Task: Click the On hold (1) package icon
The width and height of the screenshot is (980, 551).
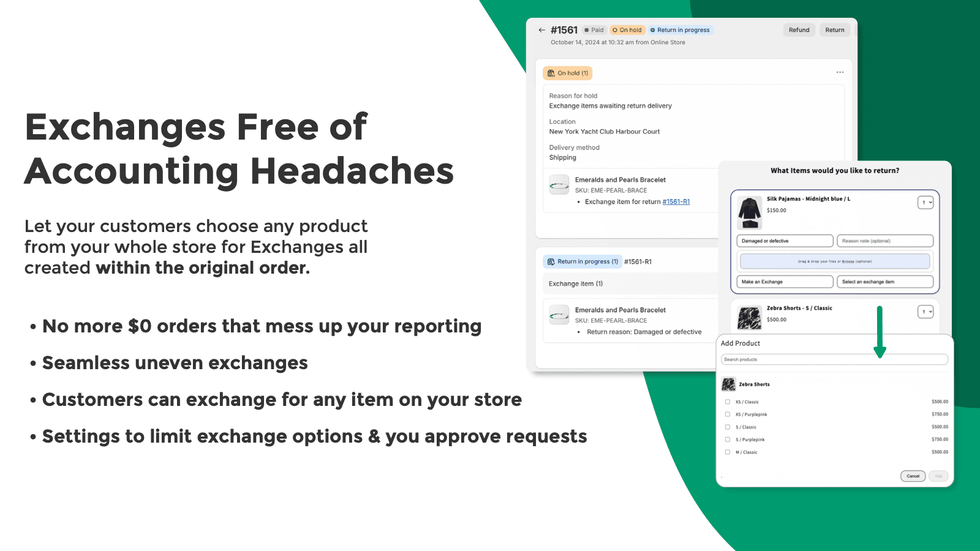Action: coord(552,73)
